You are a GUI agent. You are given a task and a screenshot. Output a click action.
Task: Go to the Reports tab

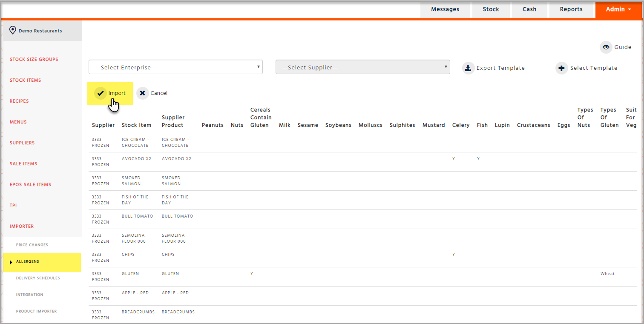click(571, 9)
